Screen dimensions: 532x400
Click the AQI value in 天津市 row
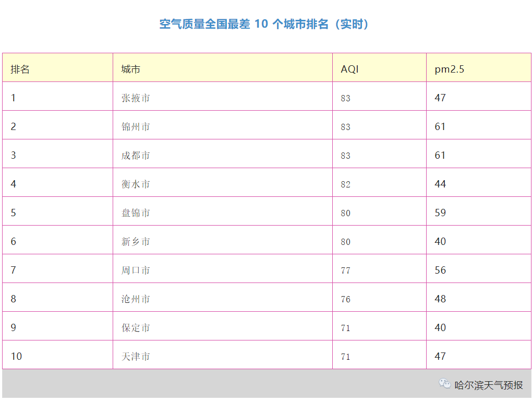[345, 357]
